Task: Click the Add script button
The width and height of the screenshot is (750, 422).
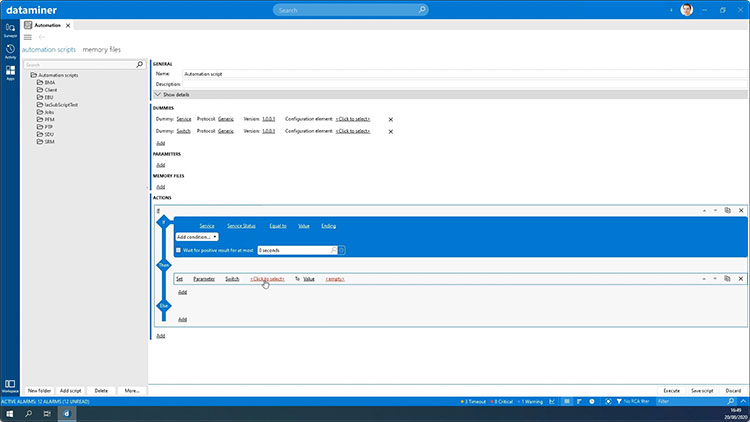Action: click(x=70, y=390)
